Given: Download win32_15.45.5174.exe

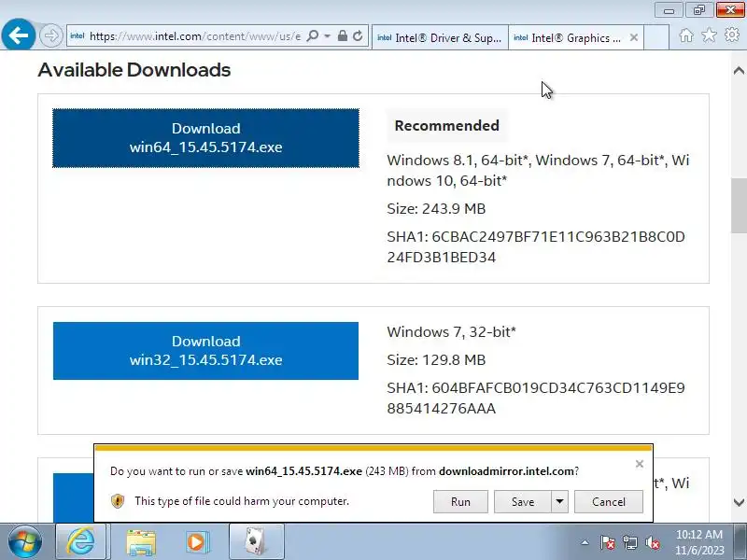Looking at the screenshot, I should (205, 351).
